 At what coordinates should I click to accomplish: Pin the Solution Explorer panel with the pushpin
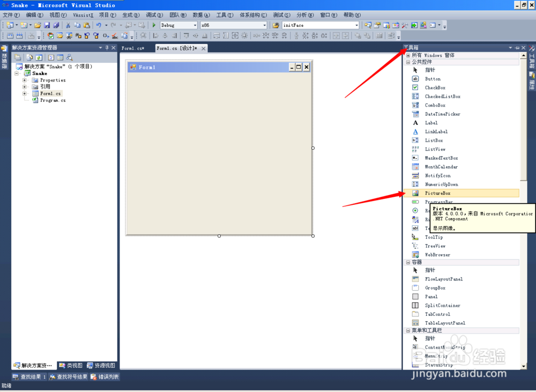tap(107, 48)
